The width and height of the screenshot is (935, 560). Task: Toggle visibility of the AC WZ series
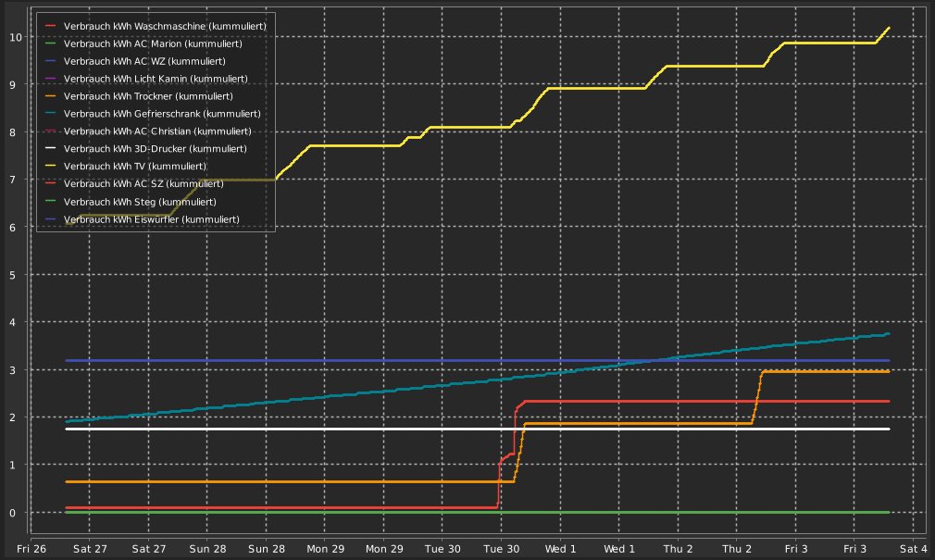51,61
